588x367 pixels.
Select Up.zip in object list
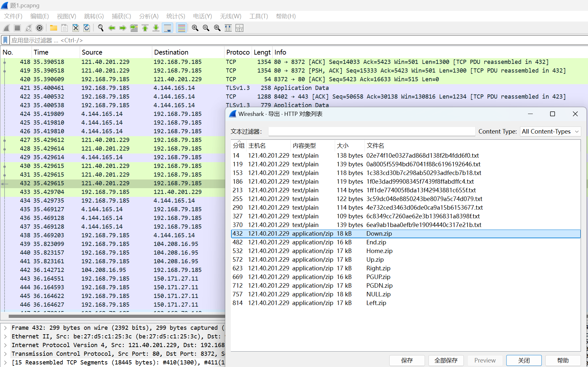pos(406,259)
